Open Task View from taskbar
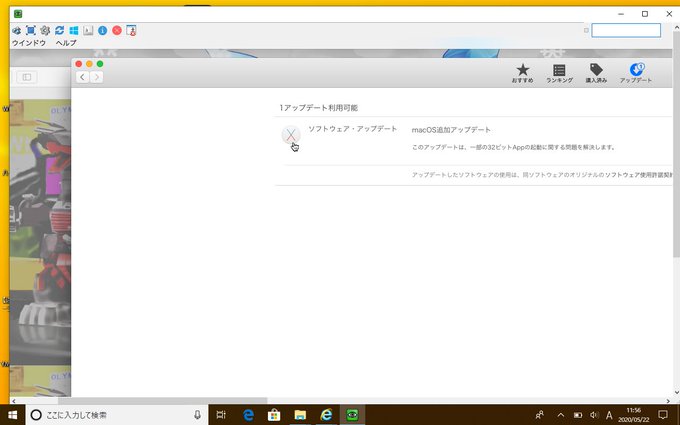680x425 pixels. [221, 415]
